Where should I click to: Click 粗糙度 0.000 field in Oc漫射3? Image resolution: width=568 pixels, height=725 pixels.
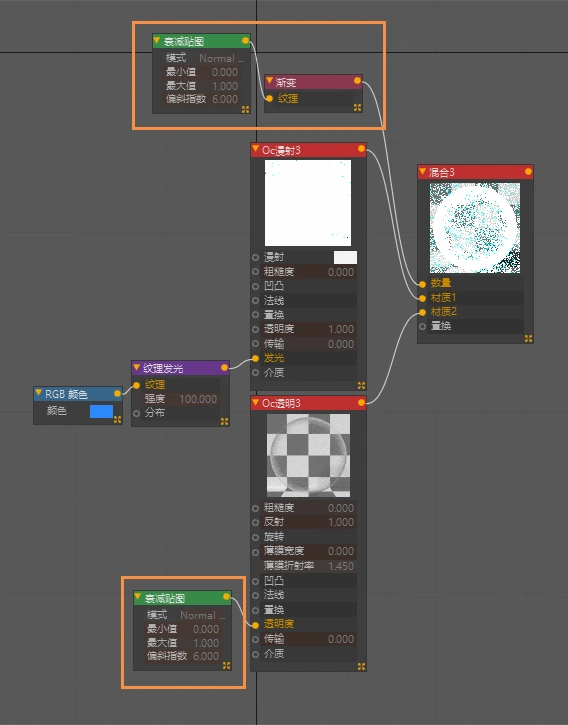point(309,272)
